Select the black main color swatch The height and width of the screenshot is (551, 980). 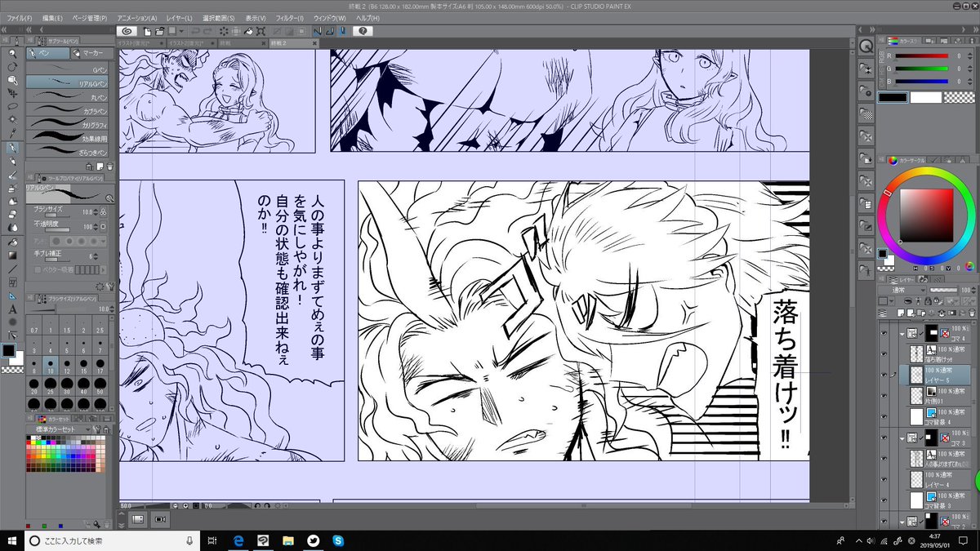click(893, 98)
